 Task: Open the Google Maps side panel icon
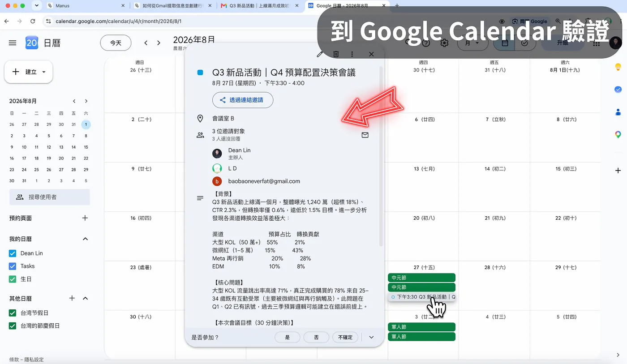coord(618,134)
